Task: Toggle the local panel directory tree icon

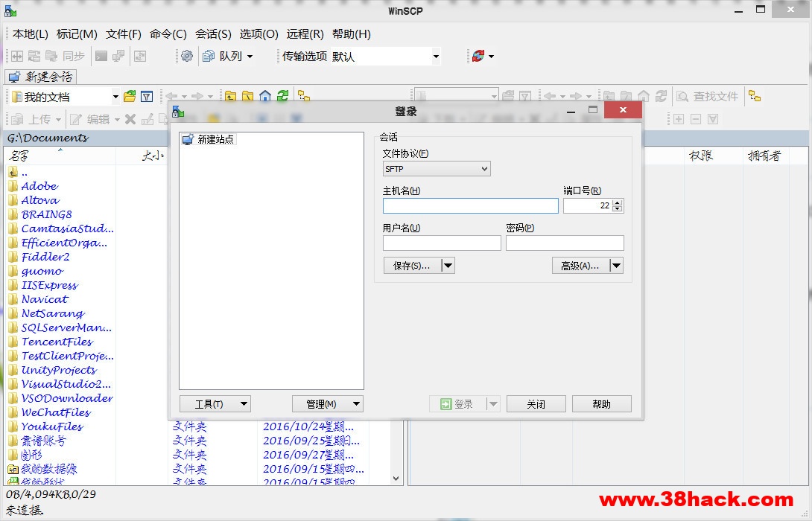Action: click(x=304, y=96)
